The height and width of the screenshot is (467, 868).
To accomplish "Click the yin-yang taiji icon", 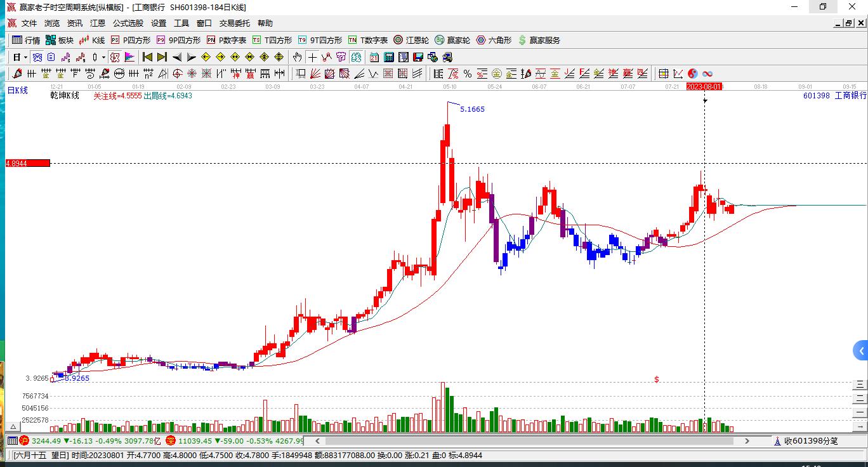I will coord(692,74).
